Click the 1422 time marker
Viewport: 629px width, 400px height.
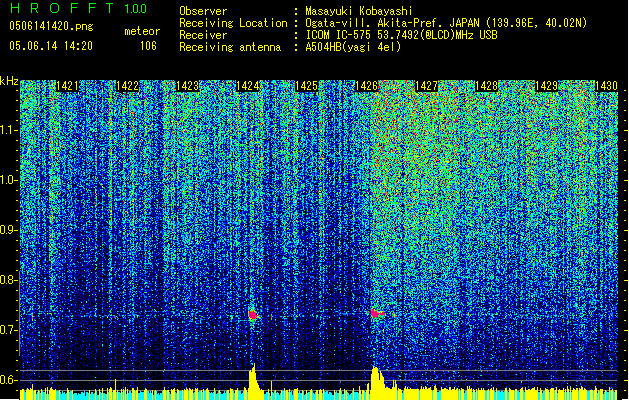click(127, 86)
